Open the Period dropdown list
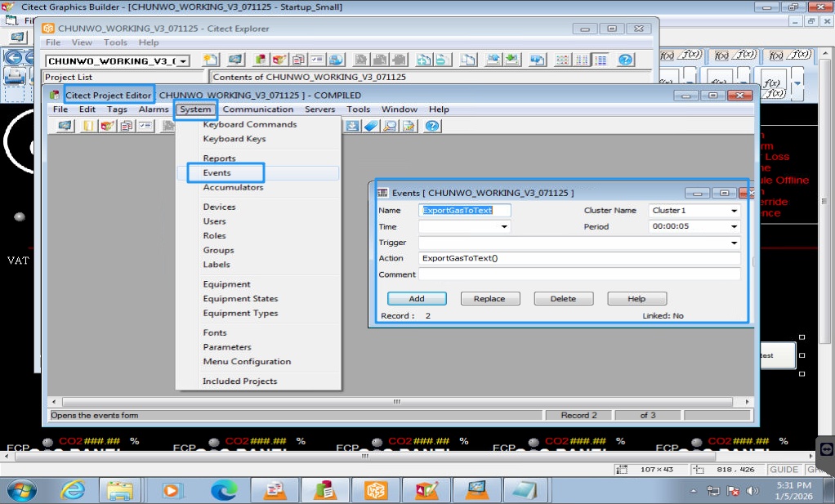The width and height of the screenshot is (835, 504). [734, 227]
